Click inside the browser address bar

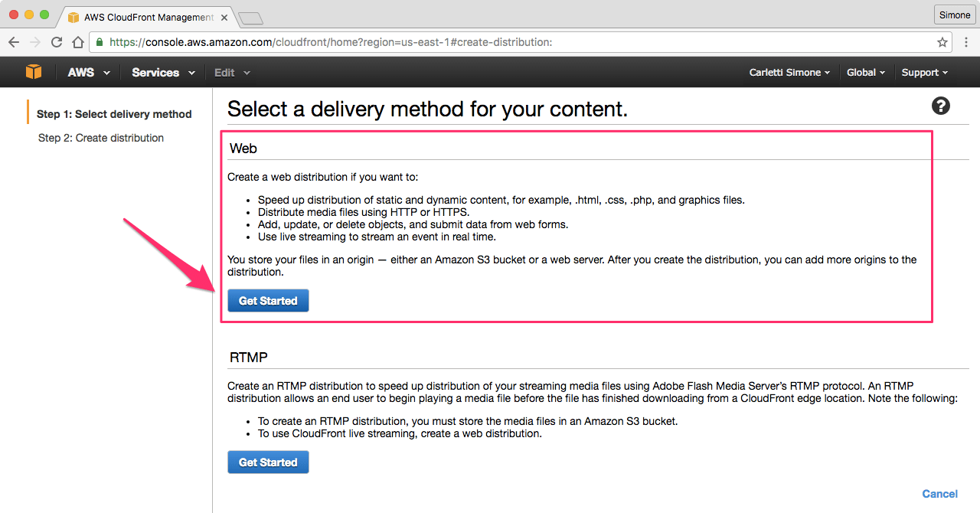[x=383, y=42]
